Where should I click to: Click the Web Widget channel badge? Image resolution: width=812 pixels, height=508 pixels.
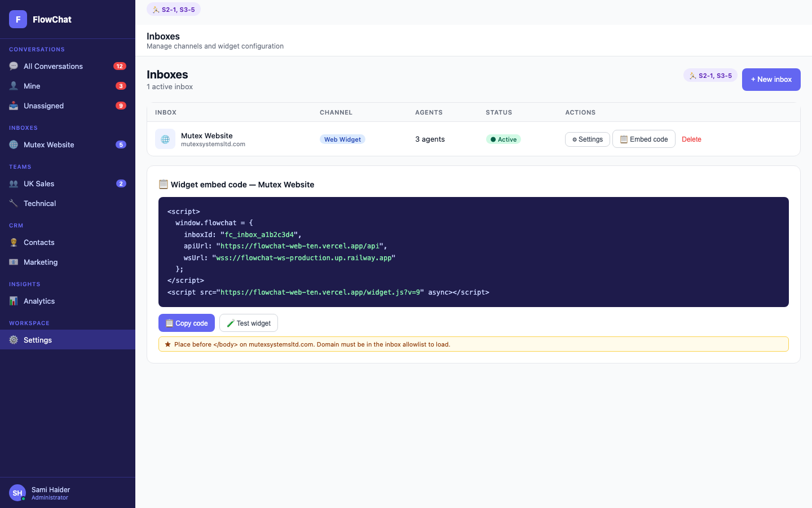tap(342, 139)
